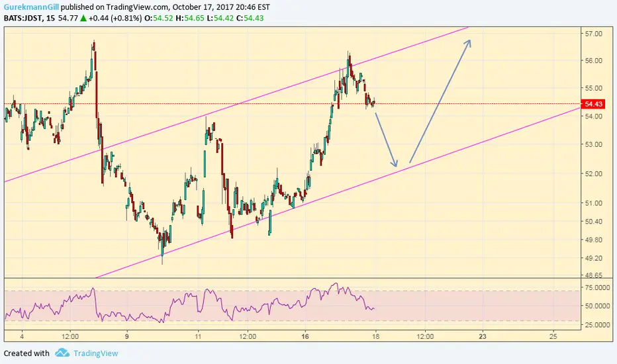
Task: Click the date label 23 on time axis
Action: pos(483,336)
